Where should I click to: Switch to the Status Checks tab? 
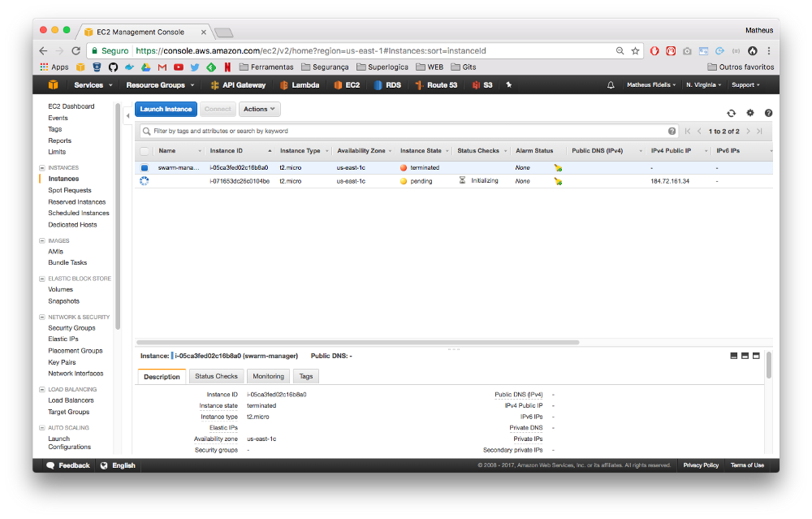click(x=216, y=376)
